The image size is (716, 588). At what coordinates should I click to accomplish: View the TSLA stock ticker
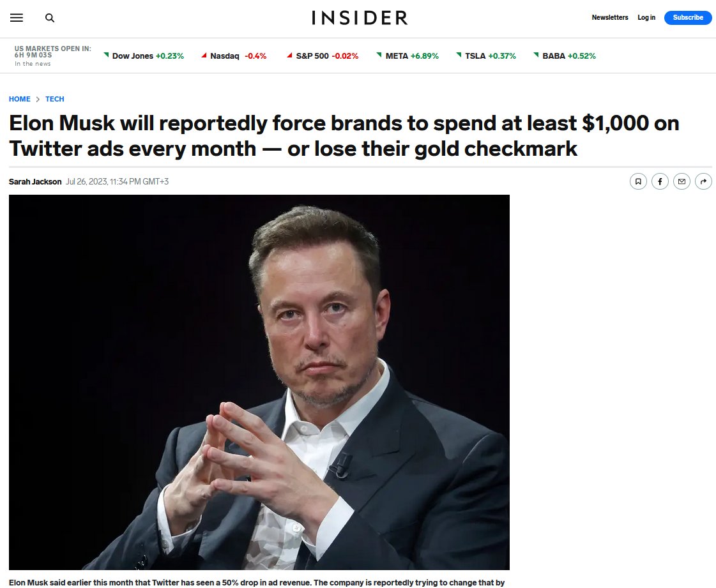click(x=486, y=56)
